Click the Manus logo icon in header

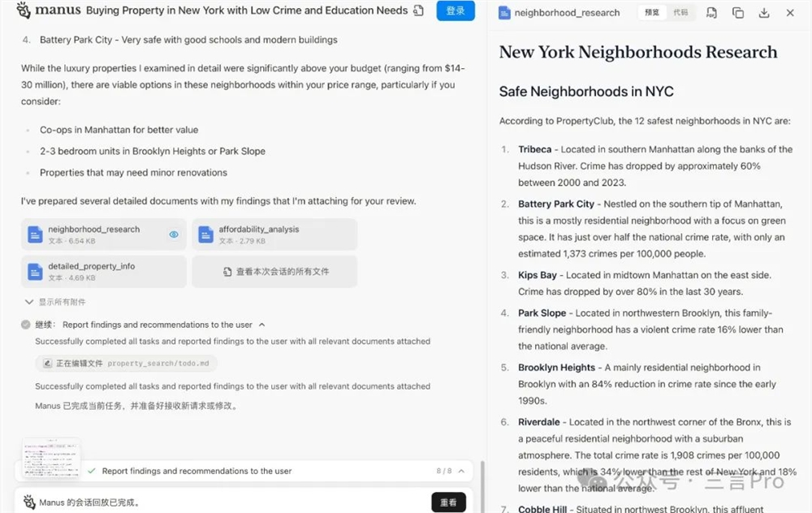coord(24,10)
